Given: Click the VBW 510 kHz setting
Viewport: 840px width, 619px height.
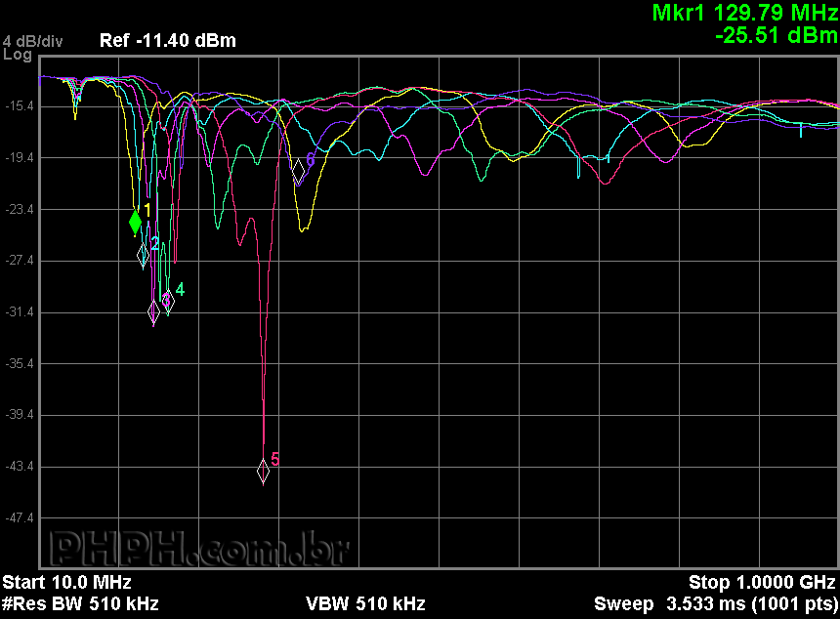Looking at the screenshot, I should [x=365, y=603].
